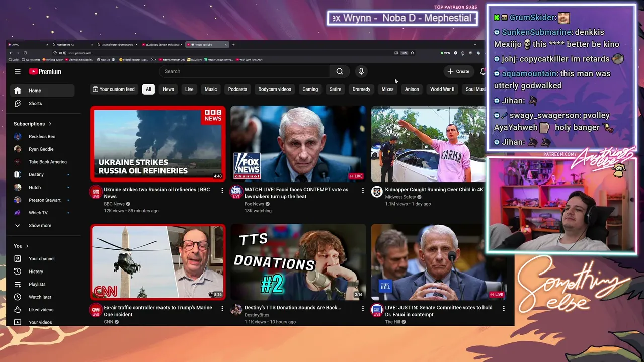Open Reckless Ben subscription
The height and width of the screenshot is (362, 644).
[x=42, y=137]
